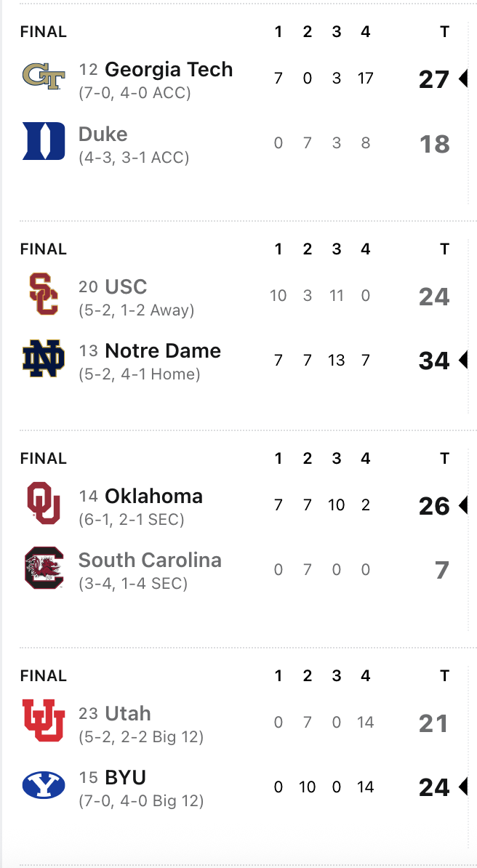Click the USC Trojans logo

(x=44, y=294)
